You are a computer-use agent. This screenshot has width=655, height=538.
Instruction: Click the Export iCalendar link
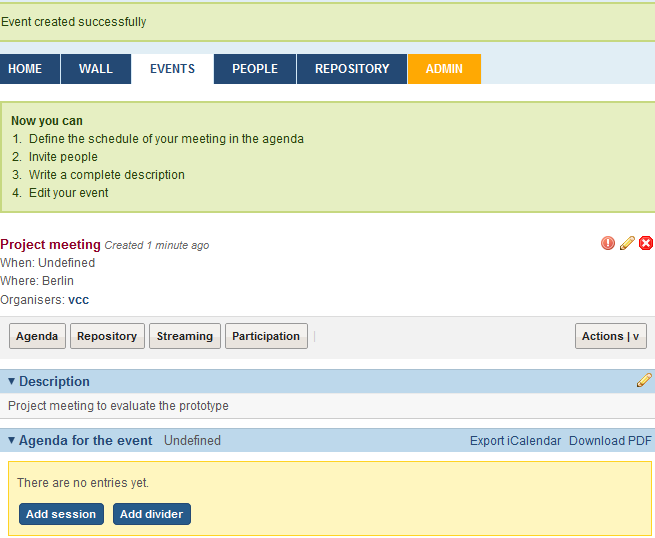pyautogui.click(x=515, y=441)
